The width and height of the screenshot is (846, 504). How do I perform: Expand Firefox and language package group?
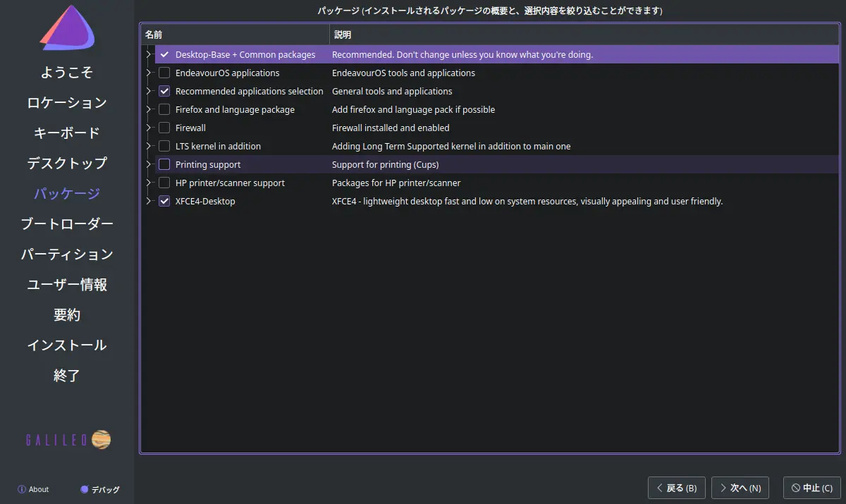coord(148,109)
